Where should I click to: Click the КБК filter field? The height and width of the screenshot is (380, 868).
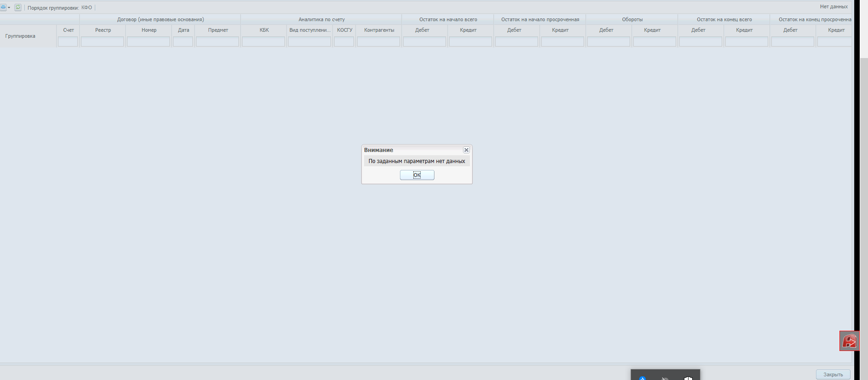[264, 41]
